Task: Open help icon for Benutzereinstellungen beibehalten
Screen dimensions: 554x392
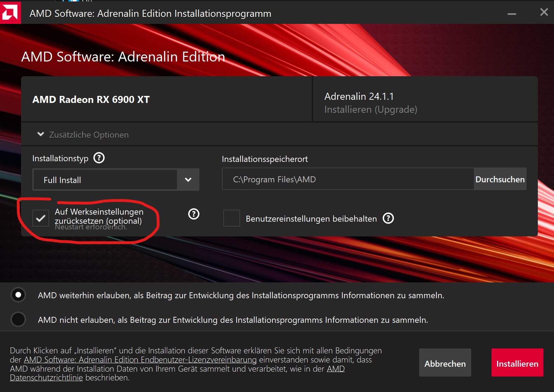Action: coord(388,218)
